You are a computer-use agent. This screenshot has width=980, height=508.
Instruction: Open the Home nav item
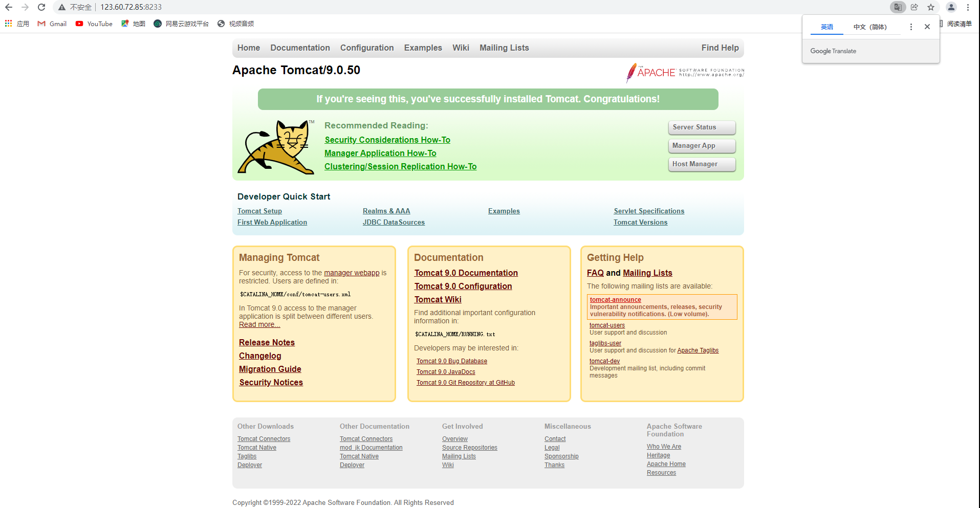coord(249,48)
